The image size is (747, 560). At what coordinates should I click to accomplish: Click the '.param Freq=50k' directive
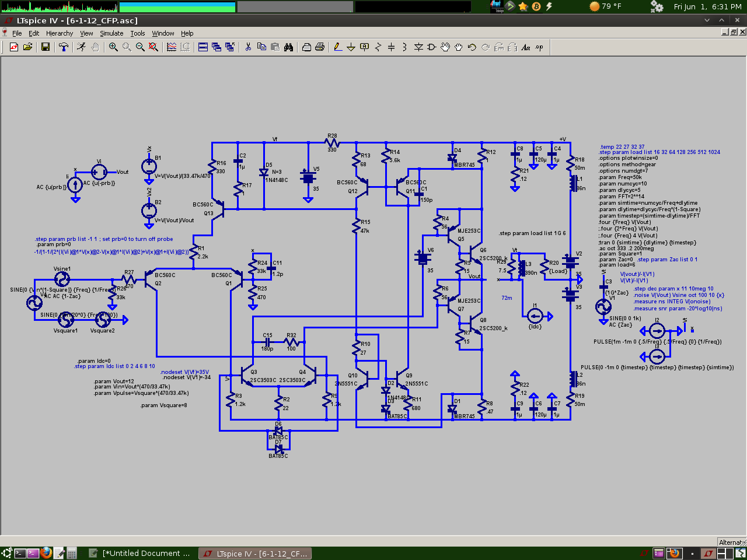(620, 177)
